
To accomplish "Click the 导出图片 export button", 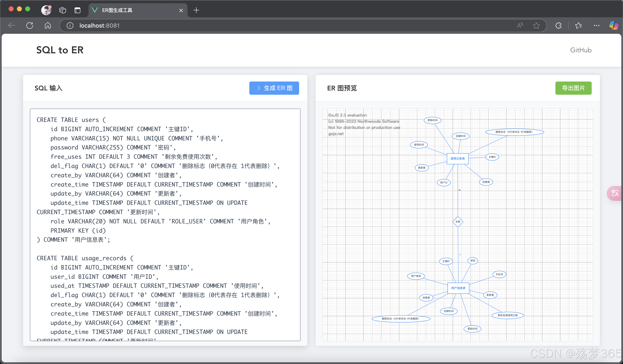I will coord(573,88).
